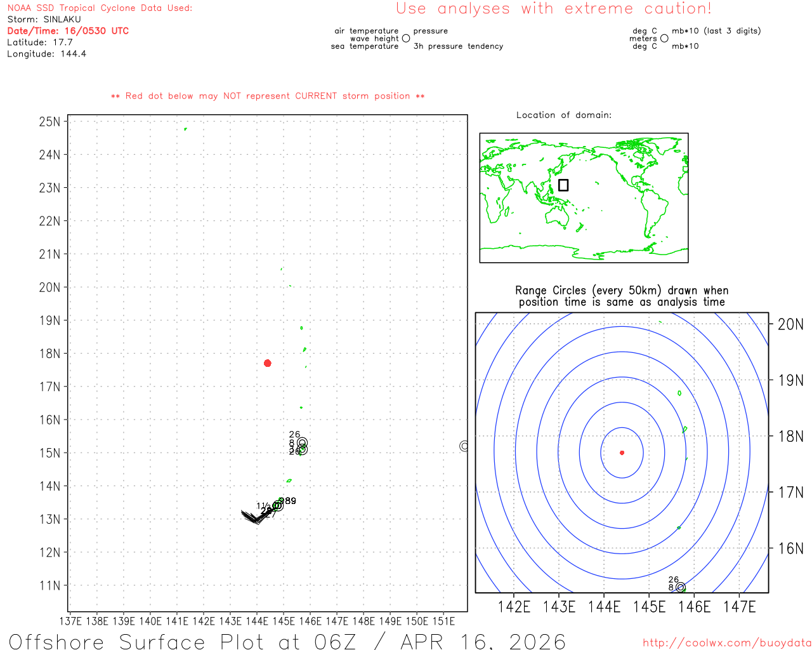
Task: Click the 25N latitude axis label
Action: point(50,122)
